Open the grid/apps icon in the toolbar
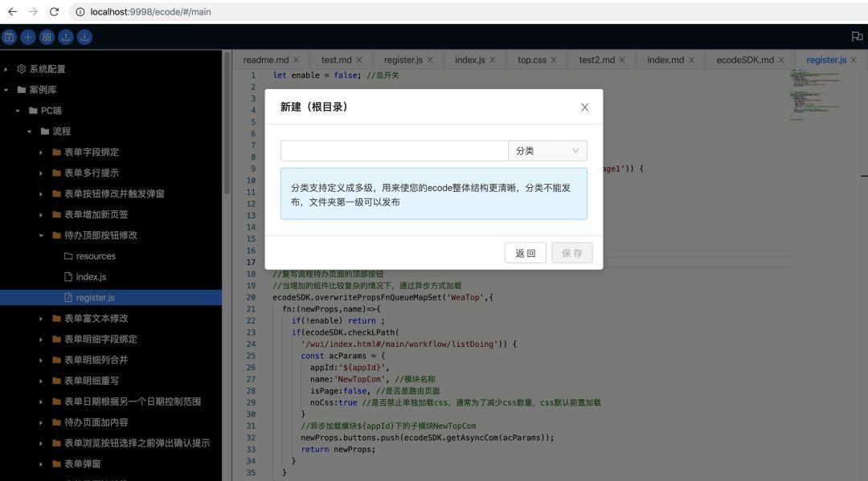This screenshot has width=868, height=481. point(46,36)
